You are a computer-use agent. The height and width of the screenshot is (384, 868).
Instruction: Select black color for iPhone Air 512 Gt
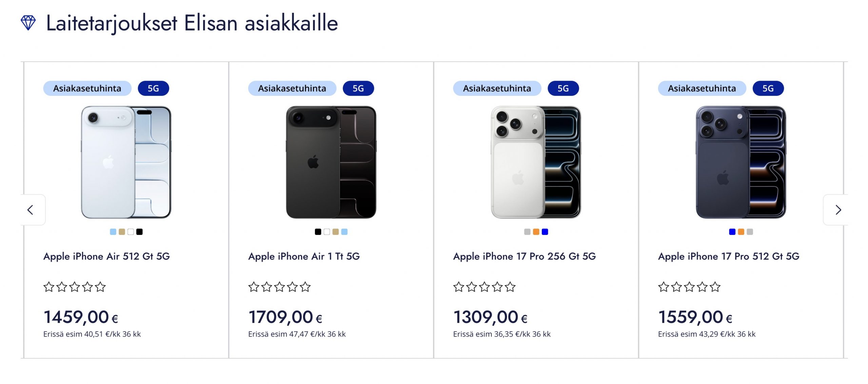click(x=139, y=232)
